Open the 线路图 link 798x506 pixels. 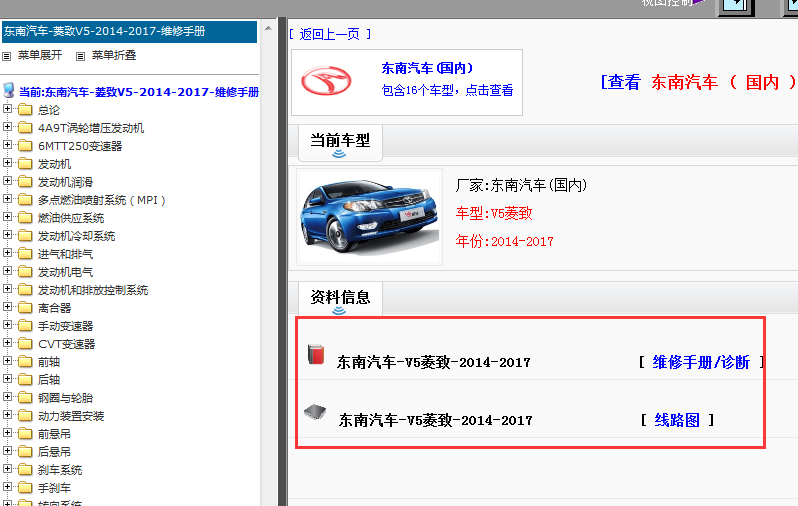[x=677, y=420]
